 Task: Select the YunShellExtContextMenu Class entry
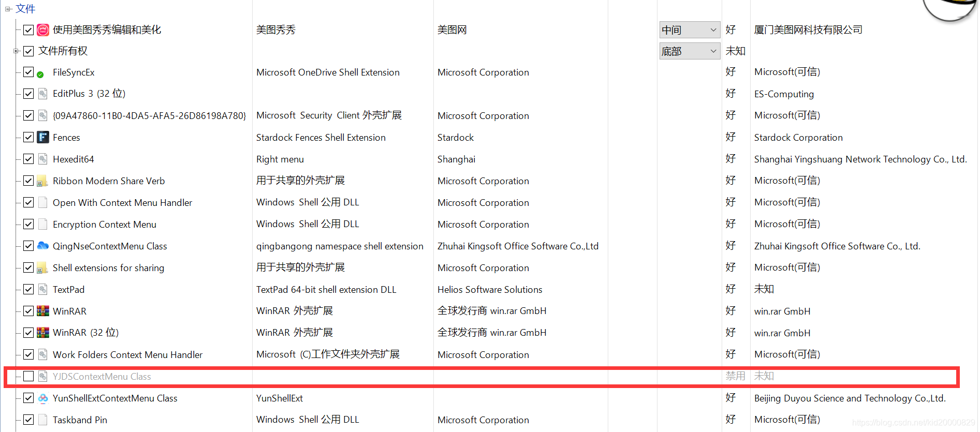point(115,398)
